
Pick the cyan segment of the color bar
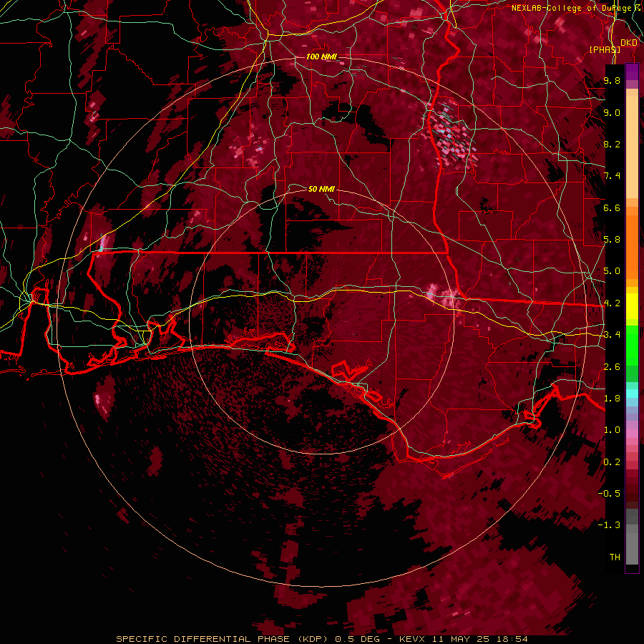coord(632,393)
